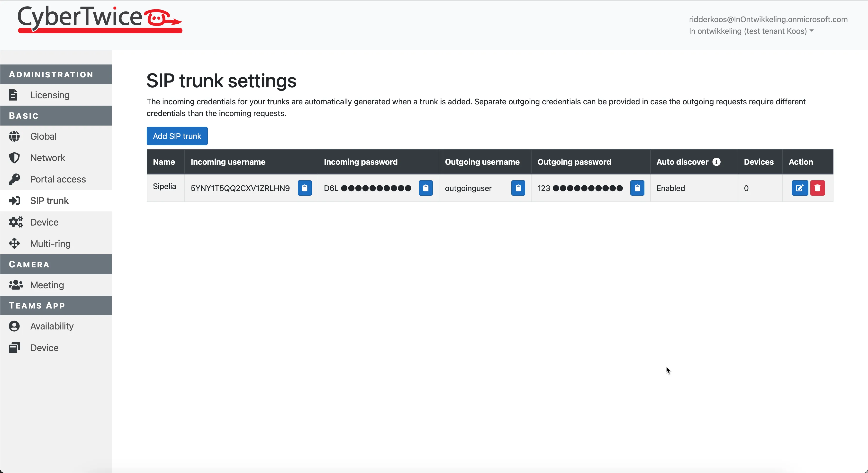Copy the incoming username to clipboard

(x=305, y=188)
